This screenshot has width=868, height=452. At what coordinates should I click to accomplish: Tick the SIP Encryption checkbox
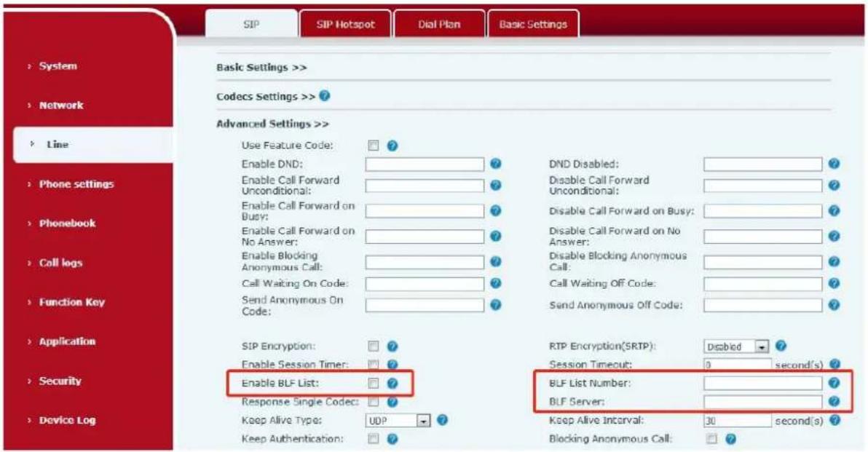click(x=374, y=346)
